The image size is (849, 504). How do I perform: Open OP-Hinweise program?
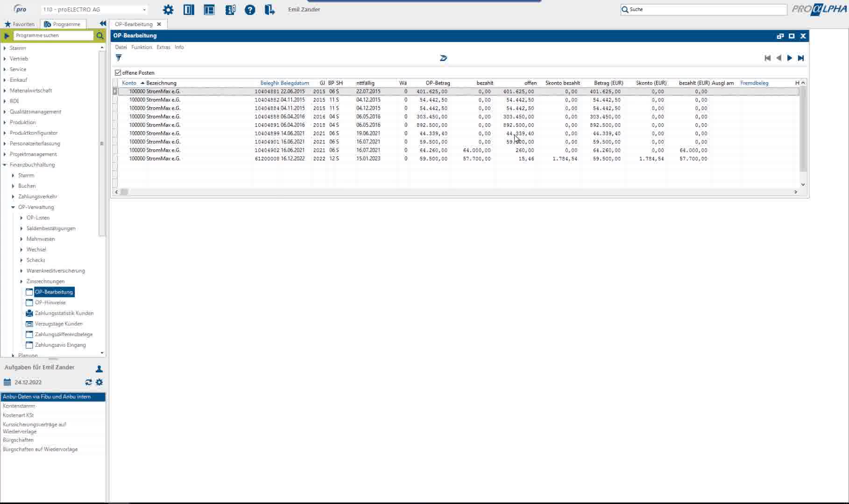[x=50, y=302]
